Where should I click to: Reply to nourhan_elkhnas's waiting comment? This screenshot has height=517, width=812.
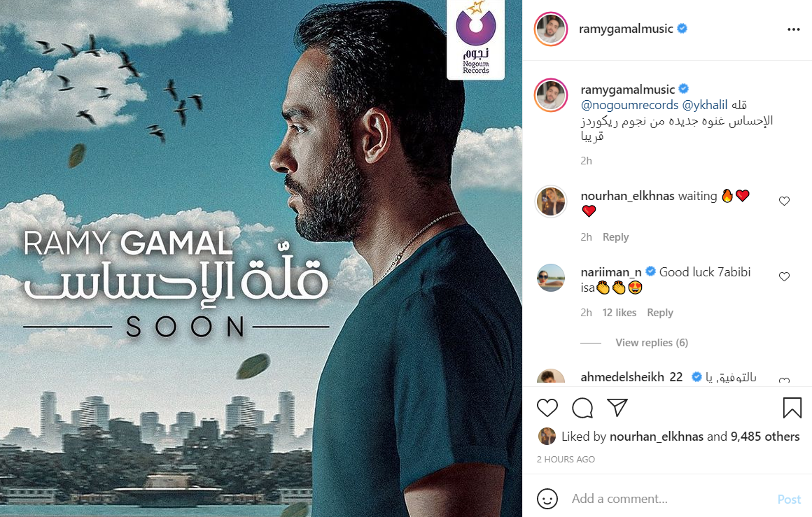point(616,237)
